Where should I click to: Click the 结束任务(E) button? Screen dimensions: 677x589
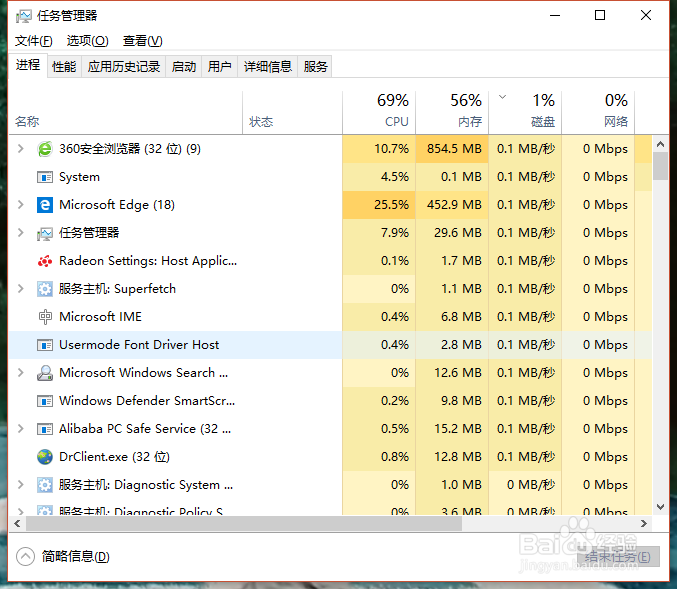coord(618,557)
